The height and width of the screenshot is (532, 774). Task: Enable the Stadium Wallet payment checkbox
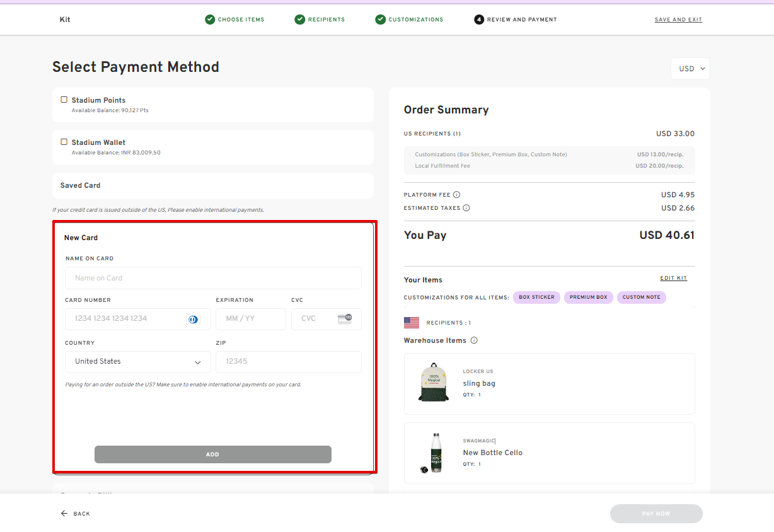(64, 142)
